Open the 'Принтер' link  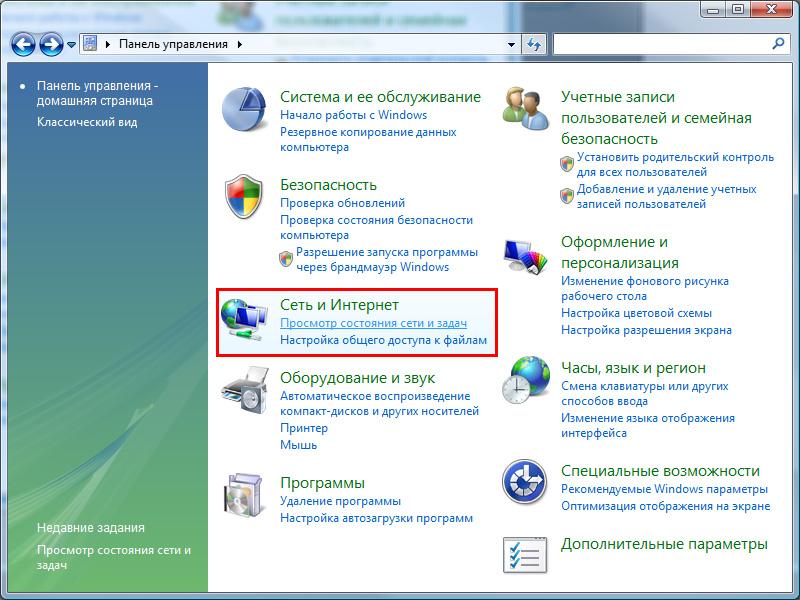304,428
